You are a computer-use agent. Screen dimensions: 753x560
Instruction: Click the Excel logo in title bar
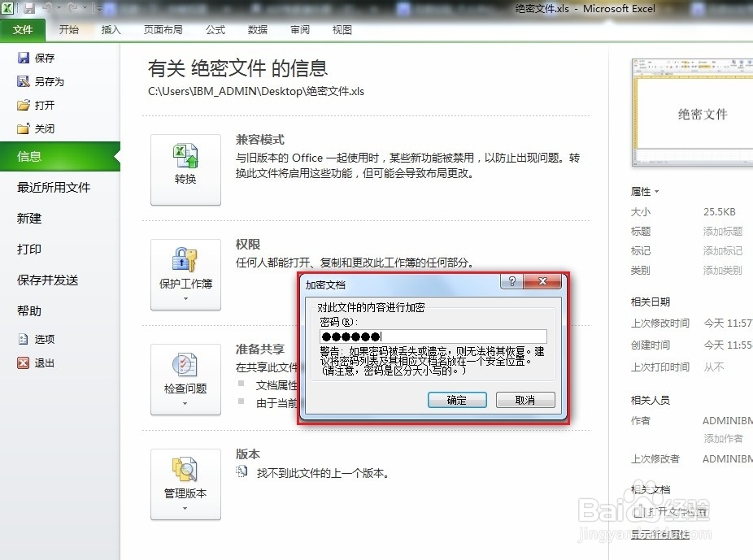[7, 7]
